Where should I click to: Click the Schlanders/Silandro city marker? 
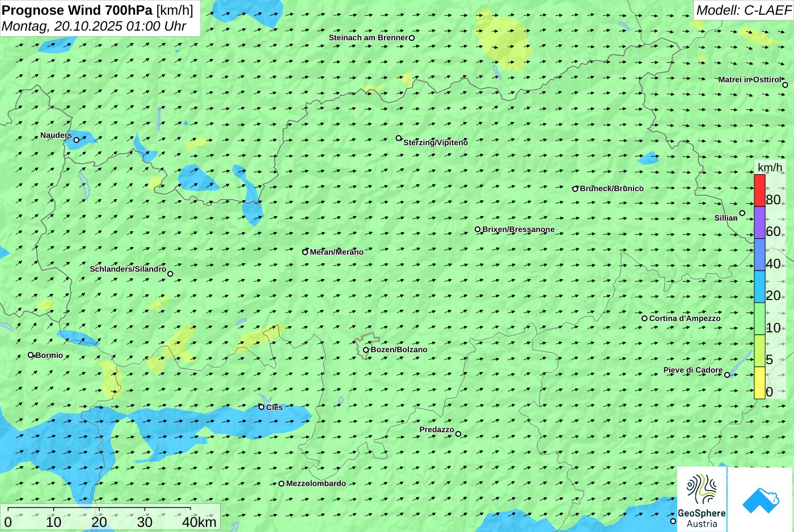pos(170,274)
